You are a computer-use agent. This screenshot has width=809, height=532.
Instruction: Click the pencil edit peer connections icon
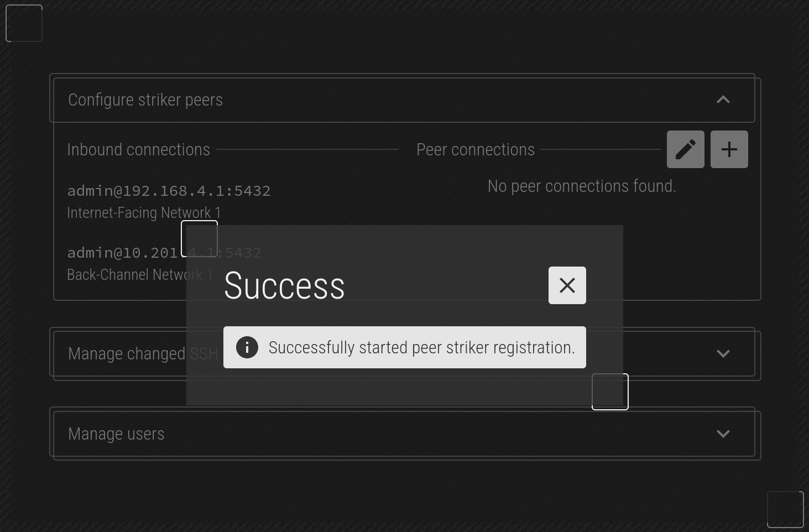[686, 149]
